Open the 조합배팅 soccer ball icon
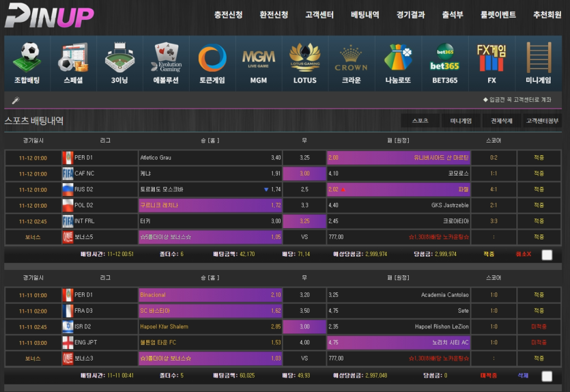Screen dimensions: 570x392 point(27,57)
